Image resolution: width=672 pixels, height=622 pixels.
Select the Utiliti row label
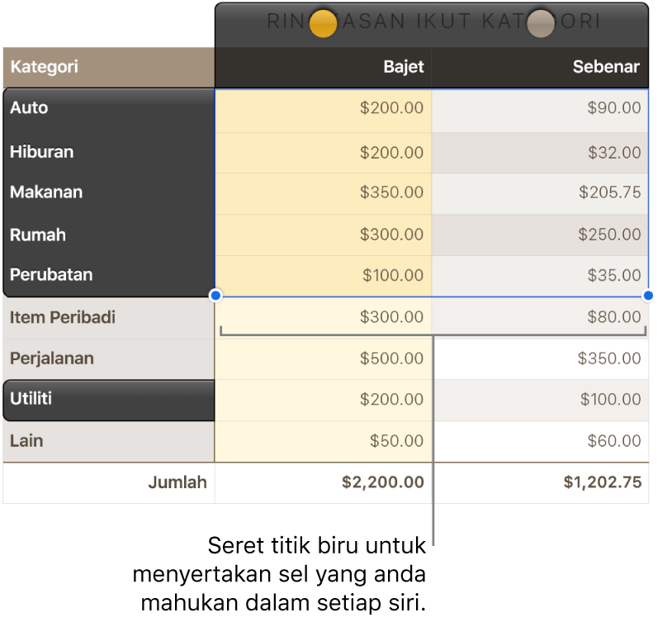coord(108,399)
